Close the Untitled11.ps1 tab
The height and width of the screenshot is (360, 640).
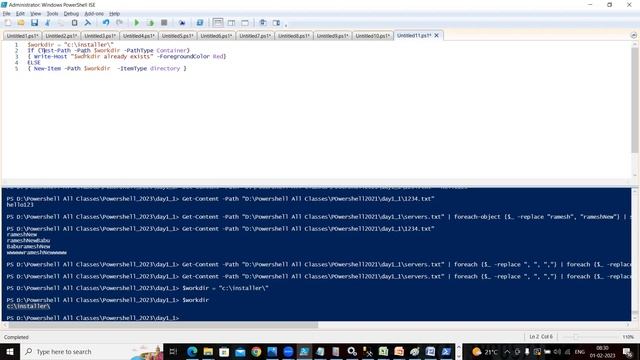pyautogui.click(x=436, y=36)
